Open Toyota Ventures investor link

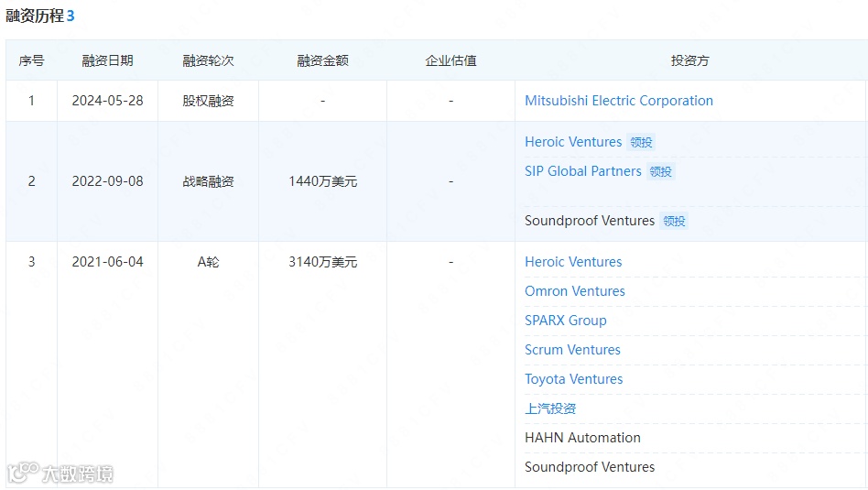pos(573,379)
